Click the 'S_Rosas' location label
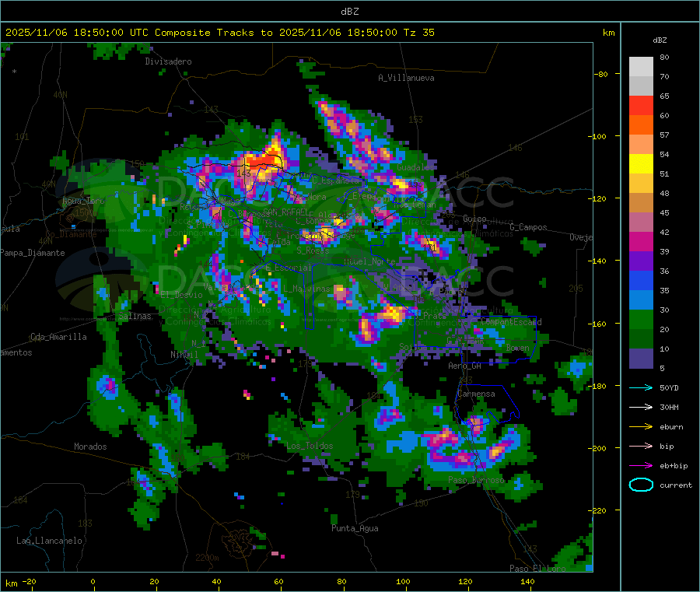700x592 pixels. click(x=313, y=251)
